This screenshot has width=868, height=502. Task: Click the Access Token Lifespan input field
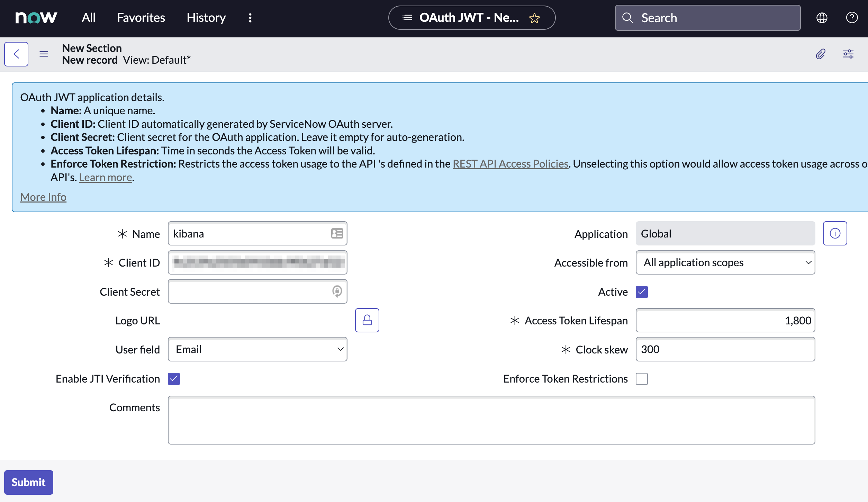click(725, 320)
